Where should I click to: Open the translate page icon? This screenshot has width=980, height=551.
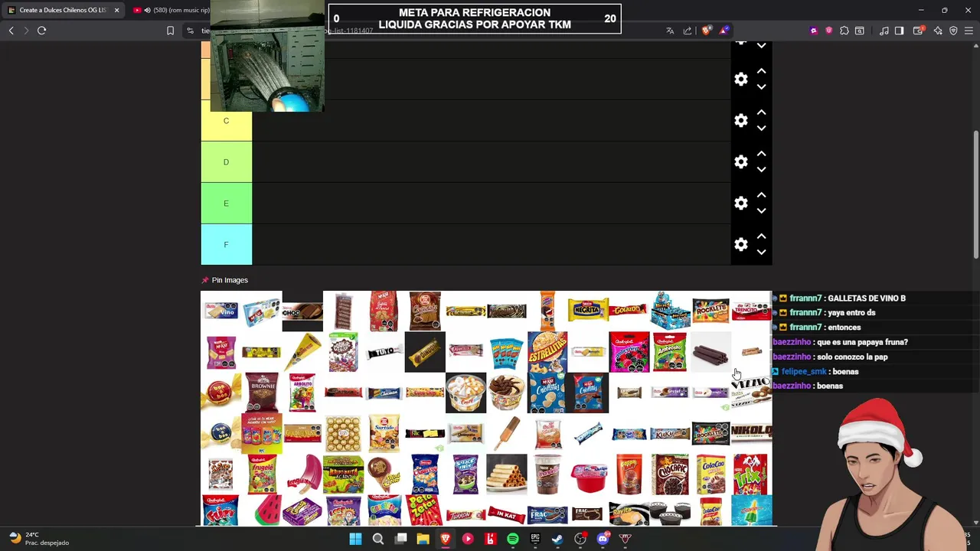[x=670, y=31]
